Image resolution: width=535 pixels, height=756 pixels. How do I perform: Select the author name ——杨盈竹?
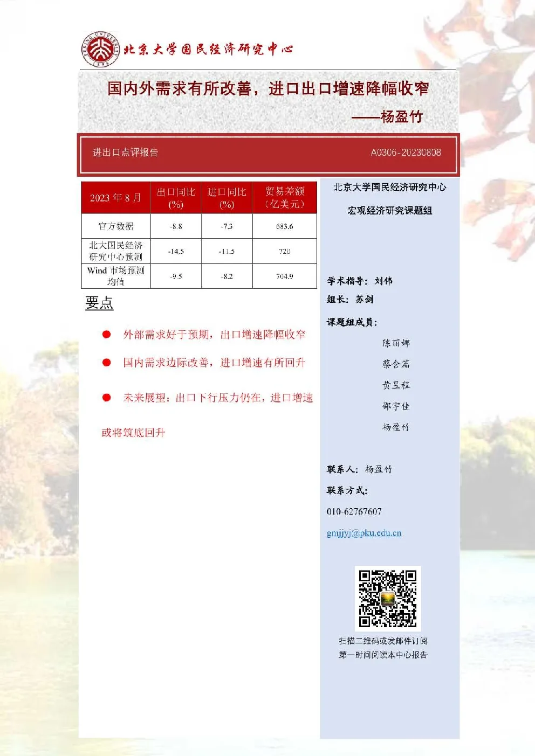click(x=387, y=116)
